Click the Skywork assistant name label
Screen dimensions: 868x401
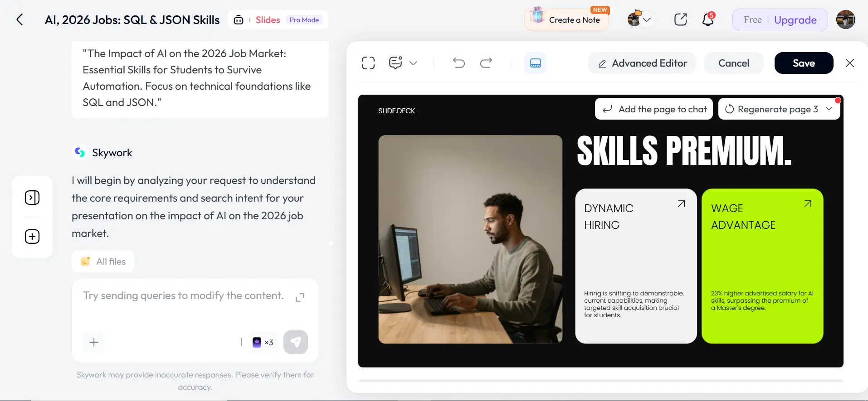(112, 153)
